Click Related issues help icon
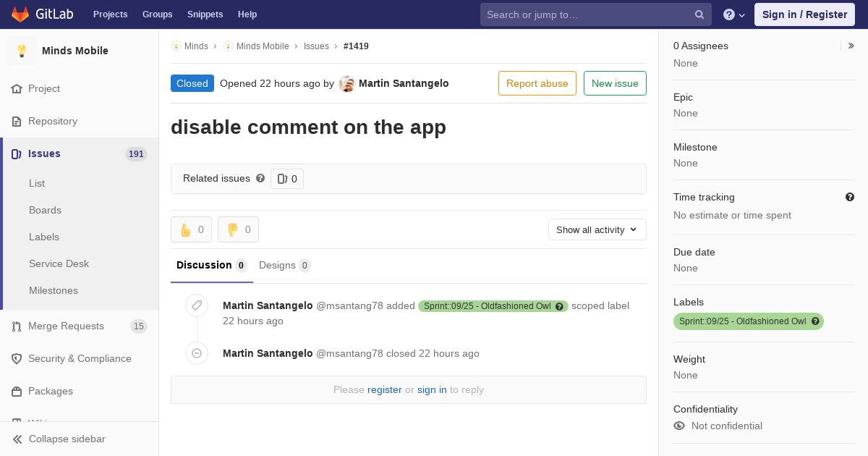This screenshot has height=456, width=868. (x=260, y=178)
